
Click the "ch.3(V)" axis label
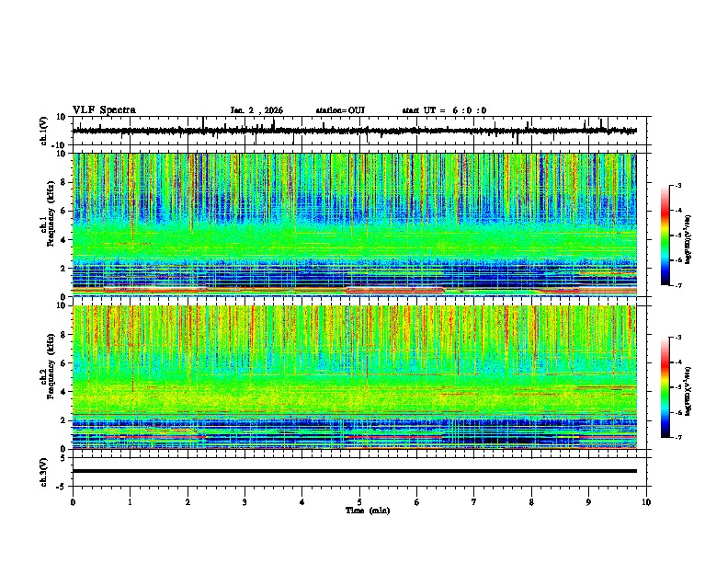[x=44, y=472]
